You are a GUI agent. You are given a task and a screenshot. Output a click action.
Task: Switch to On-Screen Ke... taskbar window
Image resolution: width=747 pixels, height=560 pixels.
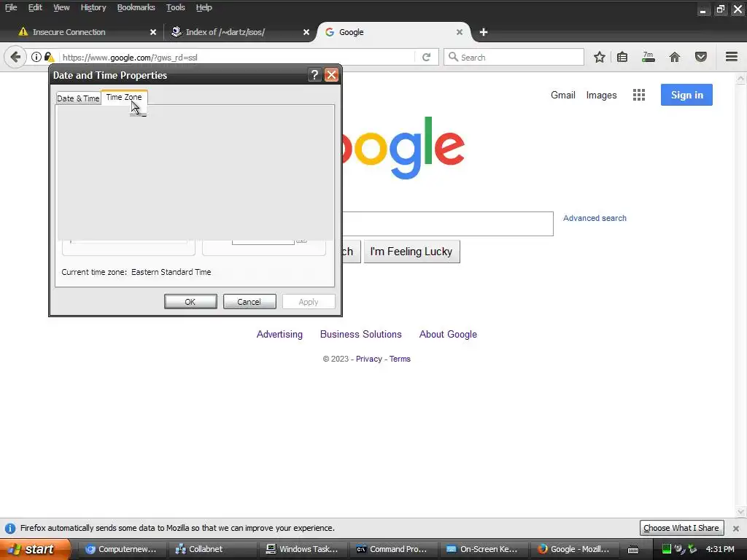[484, 549]
